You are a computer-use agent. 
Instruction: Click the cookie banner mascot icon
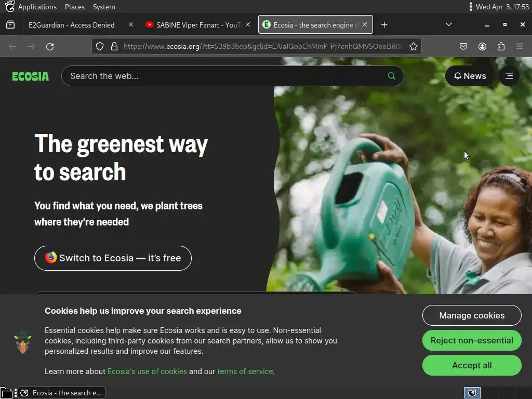23,342
